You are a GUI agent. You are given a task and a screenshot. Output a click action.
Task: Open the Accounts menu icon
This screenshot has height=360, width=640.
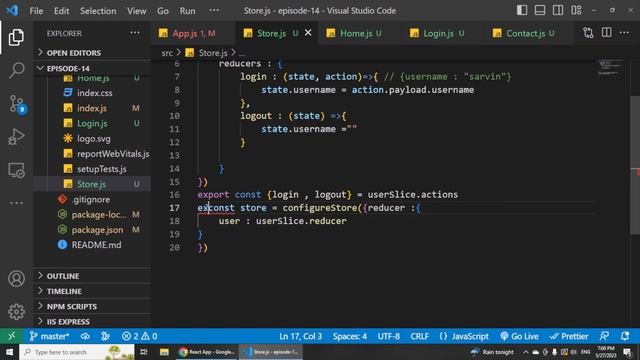pyautogui.click(x=16, y=279)
